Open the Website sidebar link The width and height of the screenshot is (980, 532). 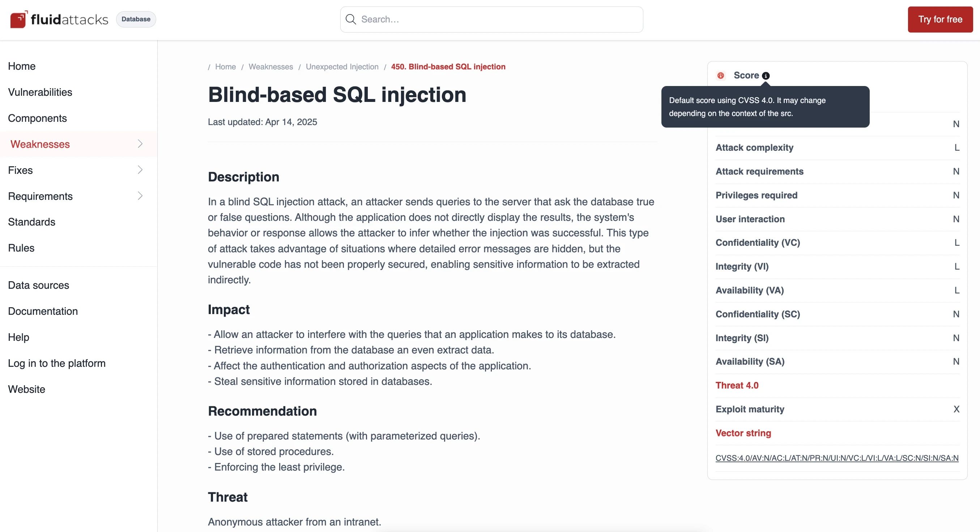pos(27,389)
